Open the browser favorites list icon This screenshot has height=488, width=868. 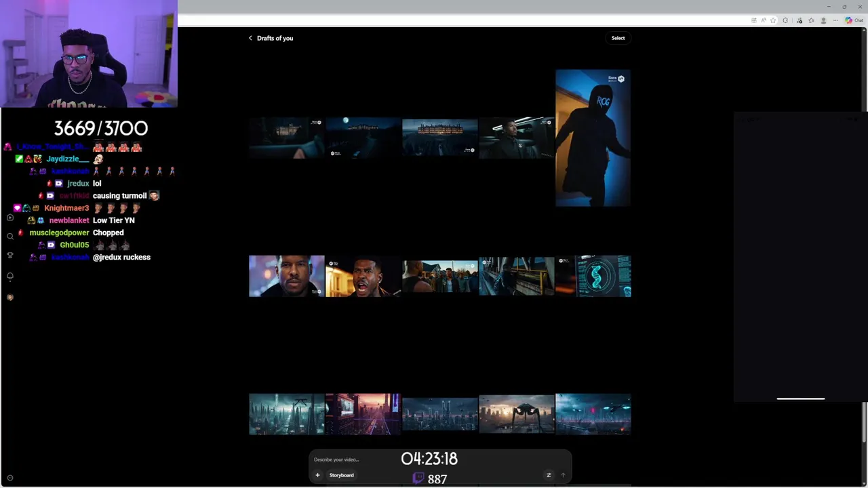[x=811, y=20]
